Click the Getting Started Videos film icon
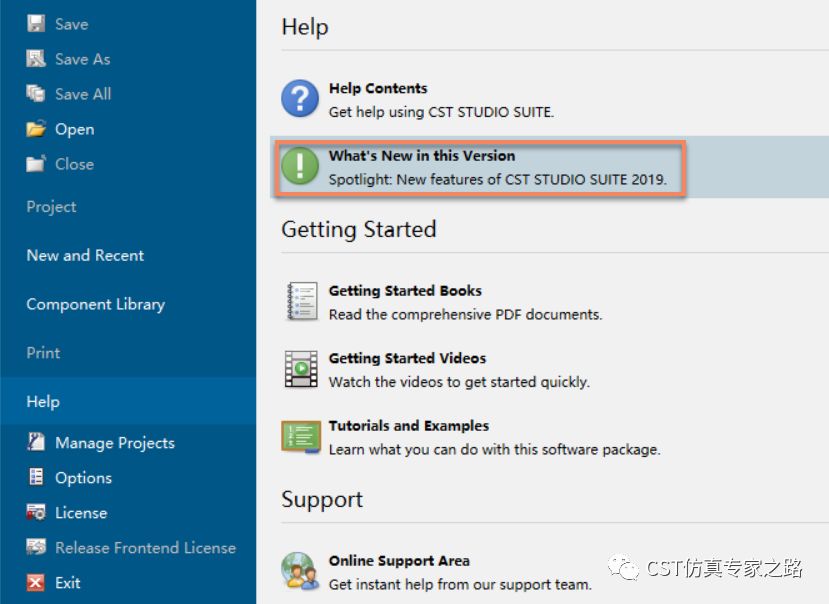This screenshot has width=829, height=604. [x=301, y=369]
